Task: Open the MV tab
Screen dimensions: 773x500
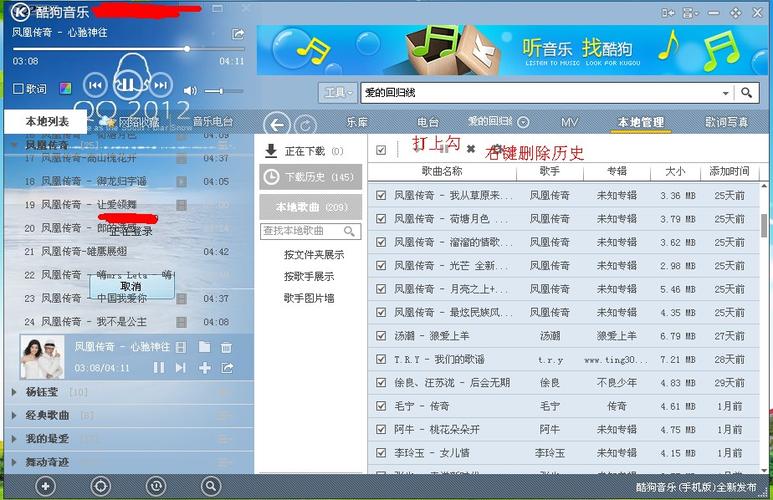Action: 569,122
